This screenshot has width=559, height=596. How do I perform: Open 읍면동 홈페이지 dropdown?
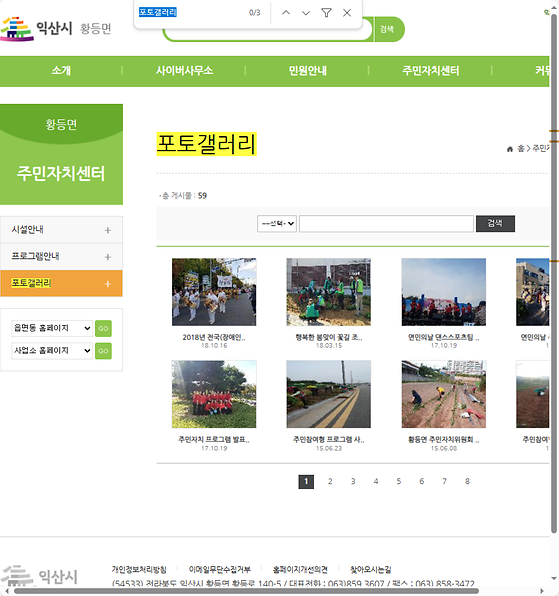point(52,328)
